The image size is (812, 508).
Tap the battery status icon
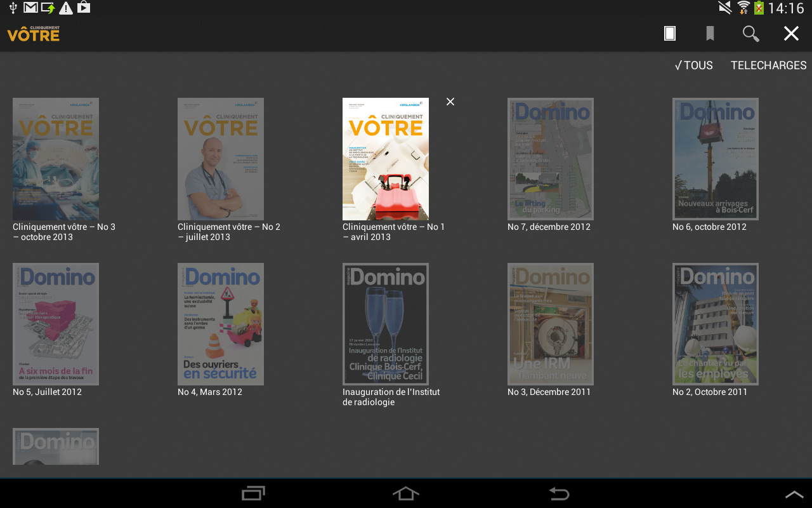tap(759, 8)
